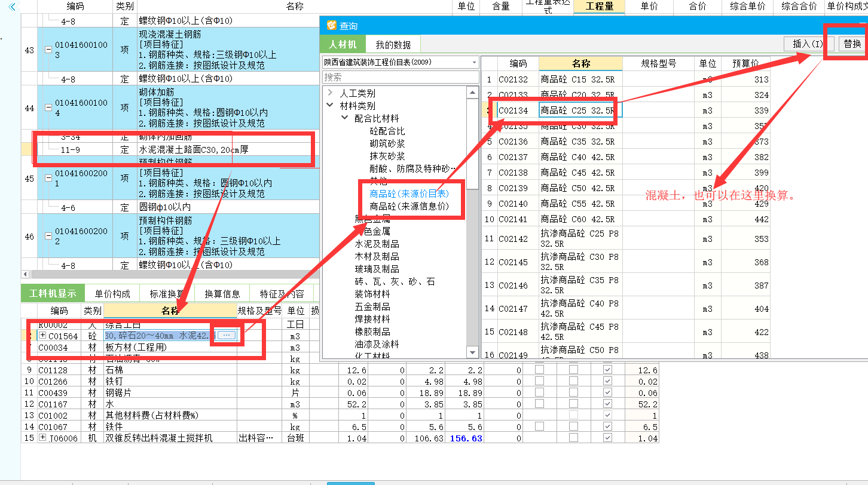The height and width of the screenshot is (485, 868).
Task: Click the category tree scrollbar up arrow
Action: tap(472, 92)
